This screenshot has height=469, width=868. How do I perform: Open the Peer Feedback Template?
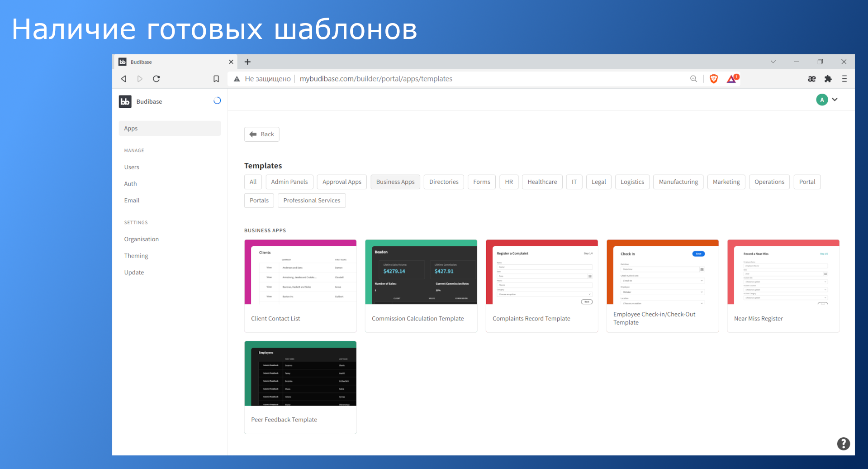pyautogui.click(x=300, y=388)
